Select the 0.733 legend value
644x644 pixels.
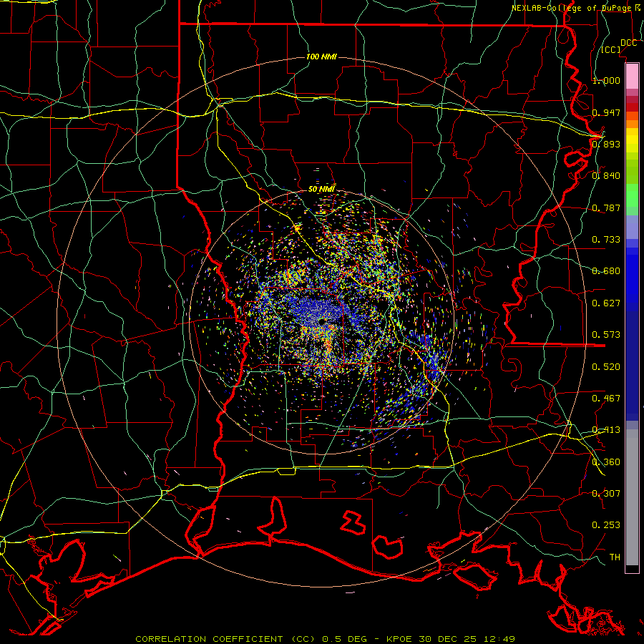pyautogui.click(x=606, y=240)
